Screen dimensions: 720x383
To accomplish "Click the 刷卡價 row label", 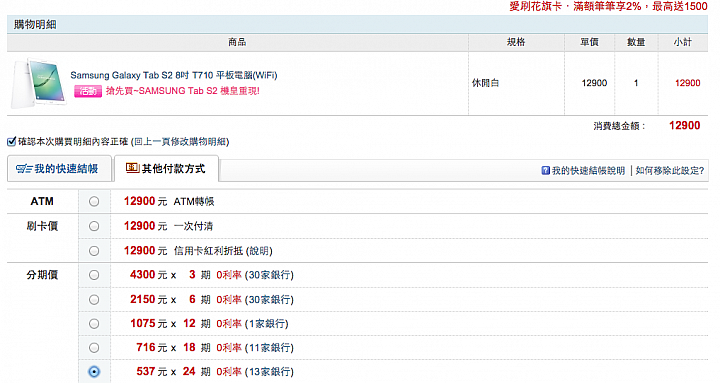I will pos(42,226).
